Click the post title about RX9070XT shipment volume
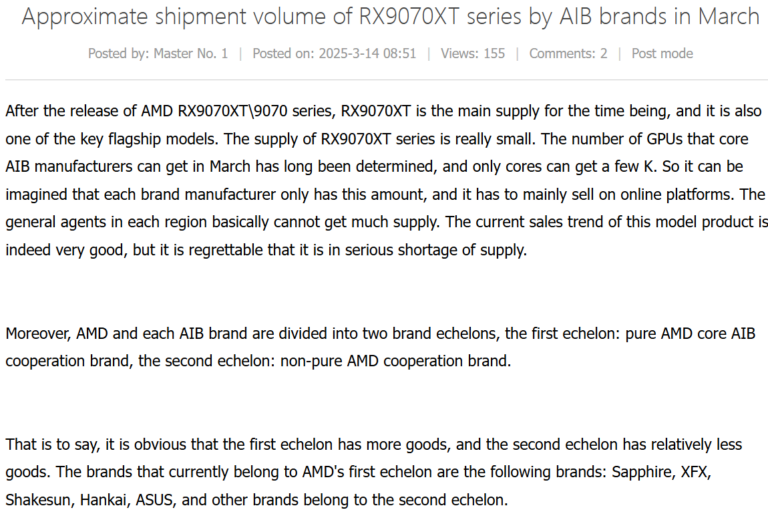 390,17
